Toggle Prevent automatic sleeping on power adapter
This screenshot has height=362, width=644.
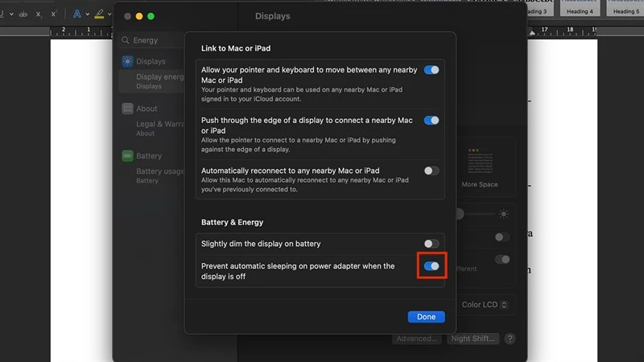[x=431, y=266]
